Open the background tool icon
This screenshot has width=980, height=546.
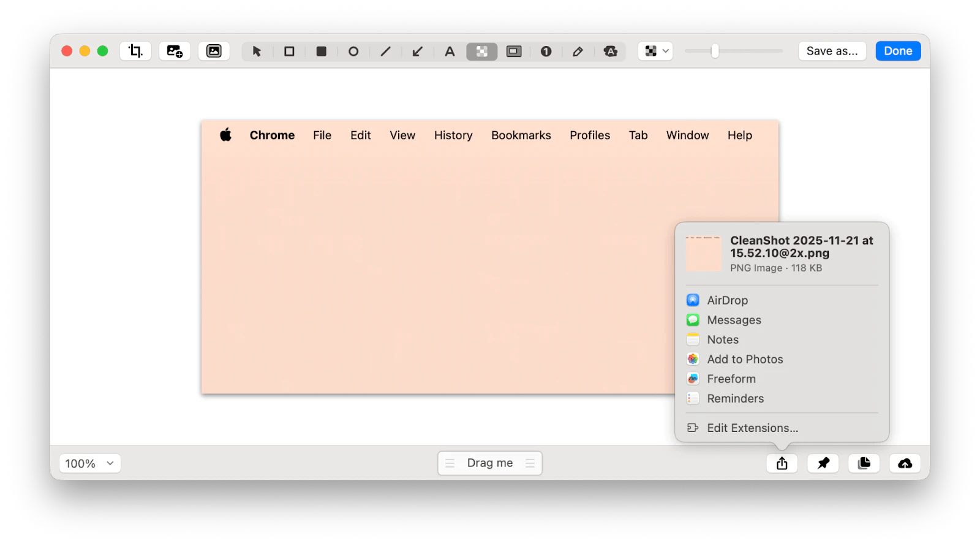214,51
